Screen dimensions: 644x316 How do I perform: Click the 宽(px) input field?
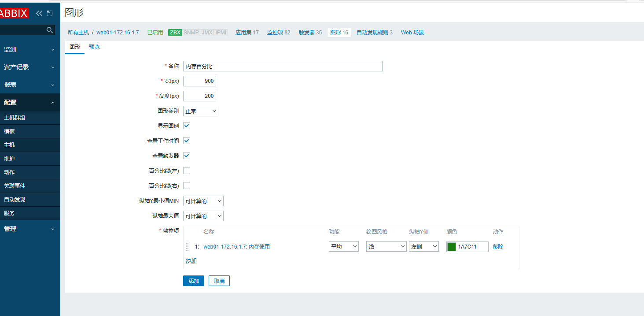click(x=199, y=81)
